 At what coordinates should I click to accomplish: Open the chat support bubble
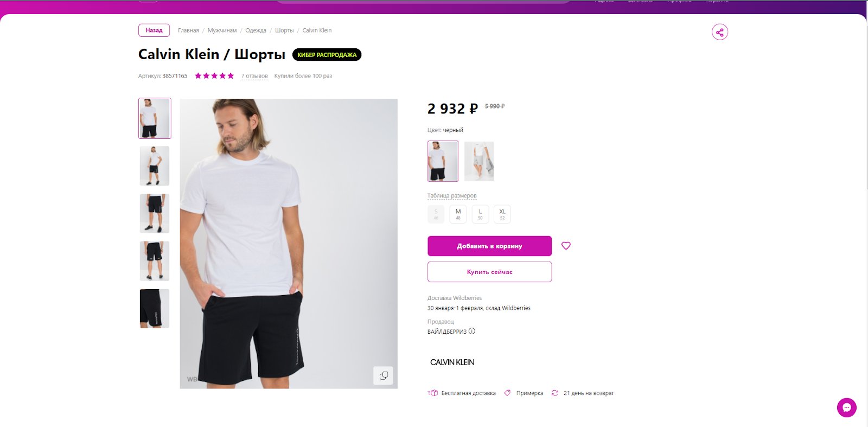[846, 407]
